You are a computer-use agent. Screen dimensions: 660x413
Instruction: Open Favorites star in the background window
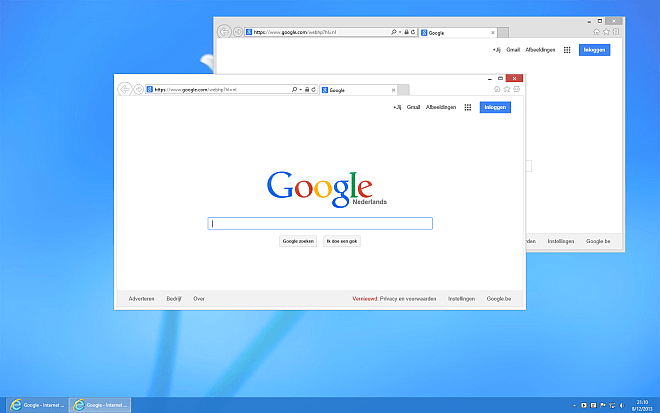click(606, 32)
